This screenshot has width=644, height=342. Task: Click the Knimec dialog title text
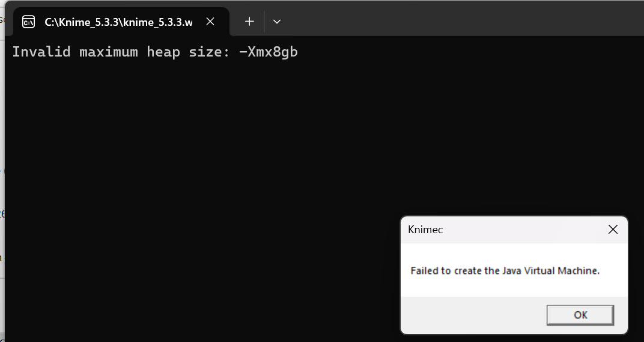coord(425,230)
